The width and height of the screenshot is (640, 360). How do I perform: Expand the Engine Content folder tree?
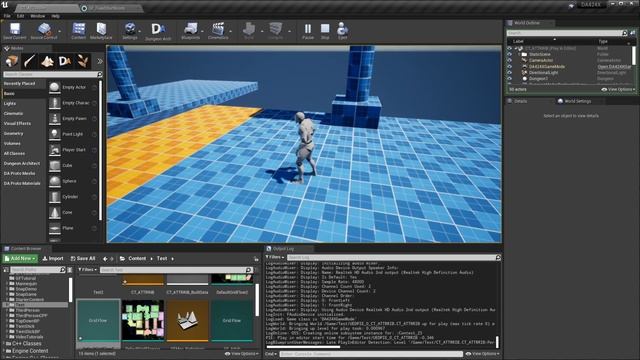4,351
